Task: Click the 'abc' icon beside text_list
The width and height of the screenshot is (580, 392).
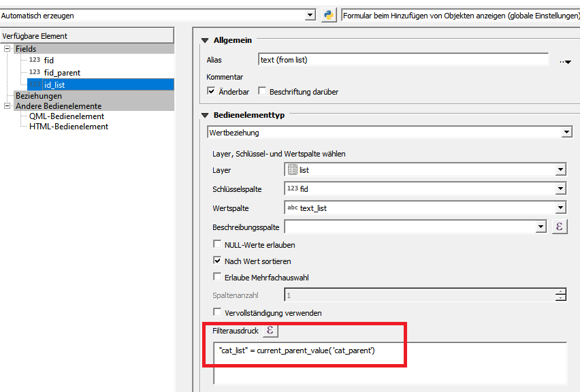Action: [293, 207]
